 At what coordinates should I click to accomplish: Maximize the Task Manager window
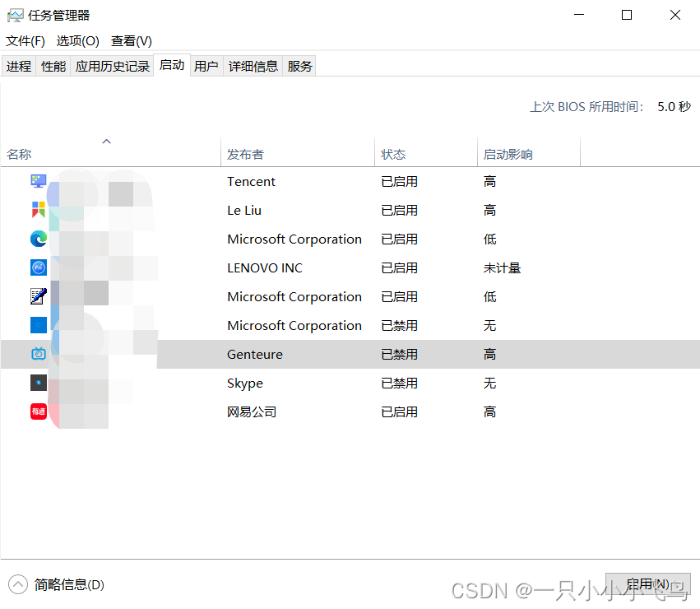[x=627, y=15]
